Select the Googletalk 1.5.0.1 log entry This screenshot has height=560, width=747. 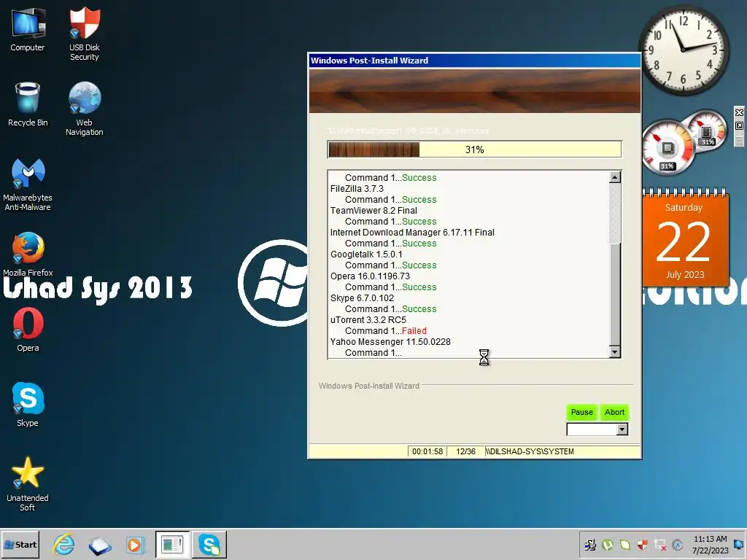[366, 254]
